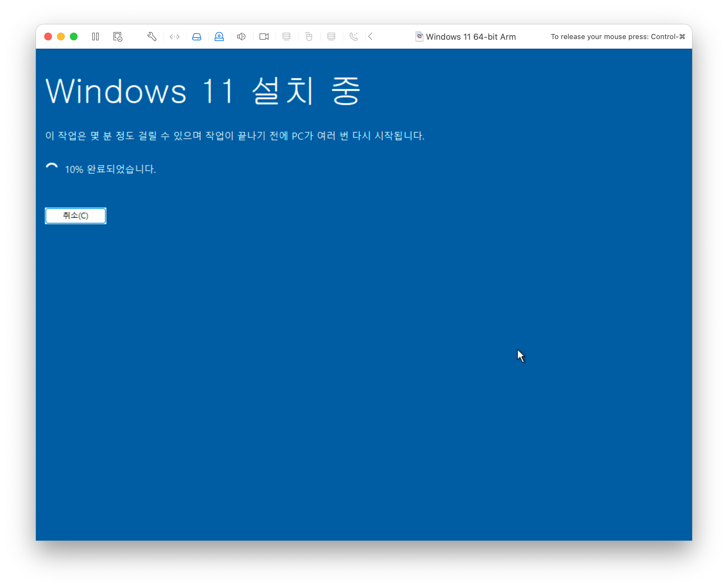Close the VMware window with the red button

pos(48,37)
